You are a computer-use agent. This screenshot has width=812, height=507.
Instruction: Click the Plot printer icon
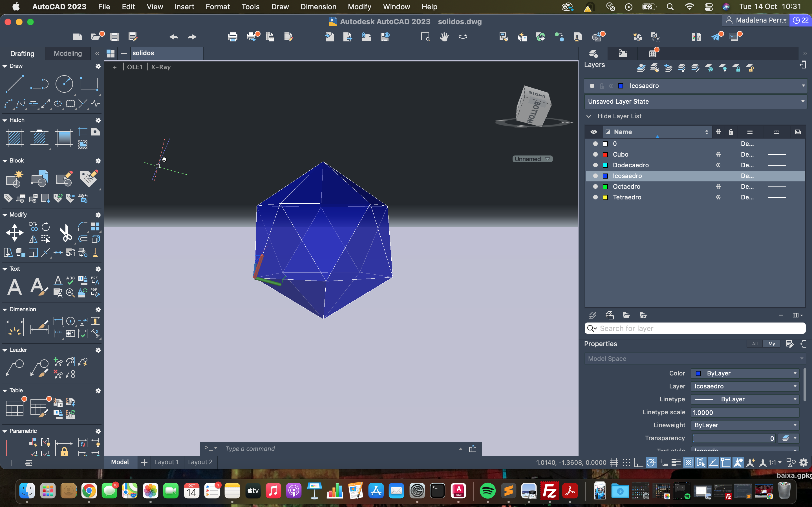pos(233,37)
